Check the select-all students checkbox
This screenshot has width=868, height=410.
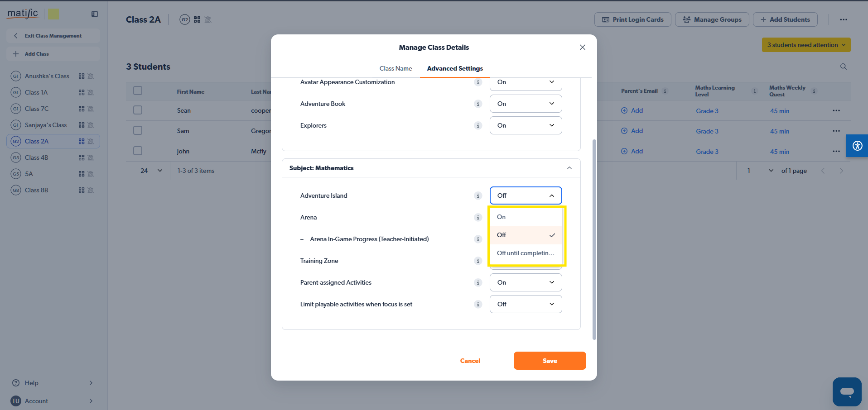(x=138, y=91)
